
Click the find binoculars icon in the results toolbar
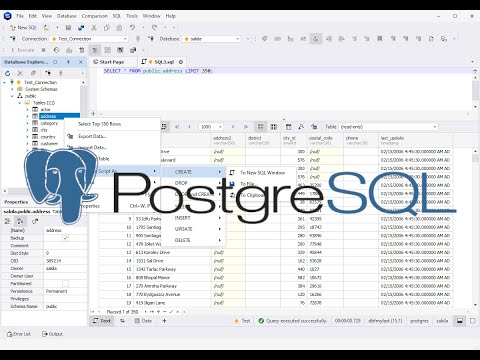point(301,127)
